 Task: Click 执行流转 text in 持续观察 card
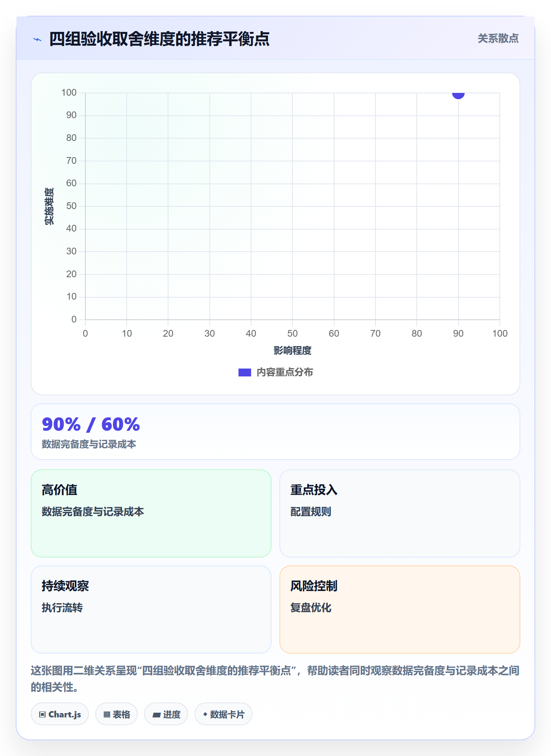(62, 608)
